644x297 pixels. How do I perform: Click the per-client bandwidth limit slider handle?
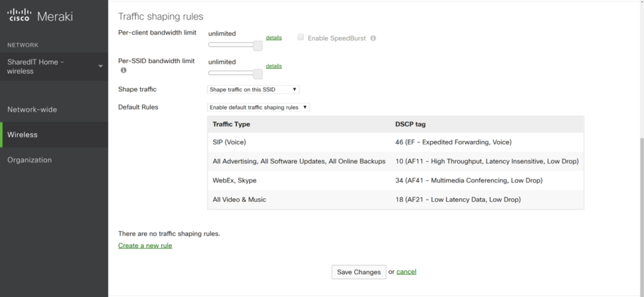pyautogui.click(x=257, y=45)
